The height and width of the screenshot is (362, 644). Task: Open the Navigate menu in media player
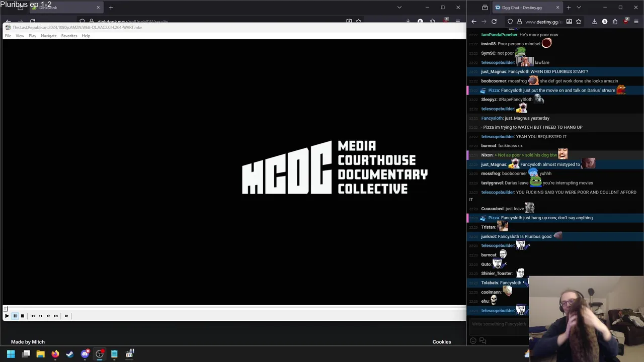point(49,36)
